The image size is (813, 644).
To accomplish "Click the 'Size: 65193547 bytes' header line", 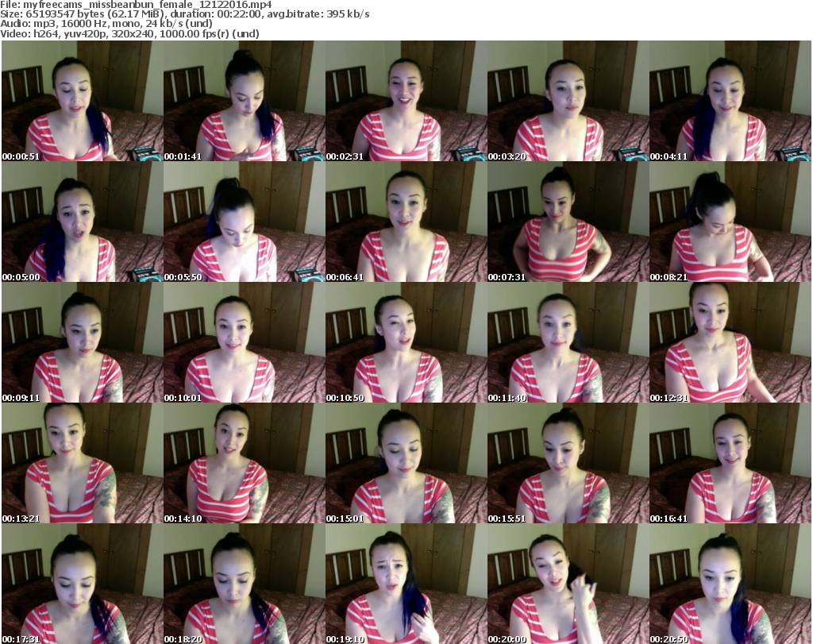I will pyautogui.click(x=184, y=14).
